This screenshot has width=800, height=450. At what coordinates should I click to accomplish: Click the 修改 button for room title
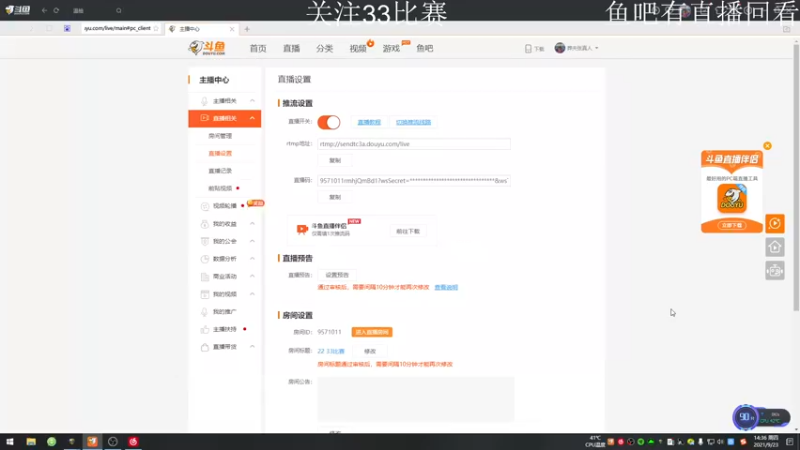[x=370, y=351]
